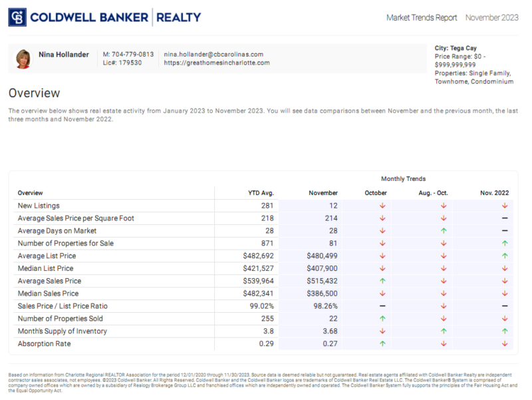Select the green up arrow for Absorption Rate October
This screenshot has width=532, height=400.
point(382,343)
